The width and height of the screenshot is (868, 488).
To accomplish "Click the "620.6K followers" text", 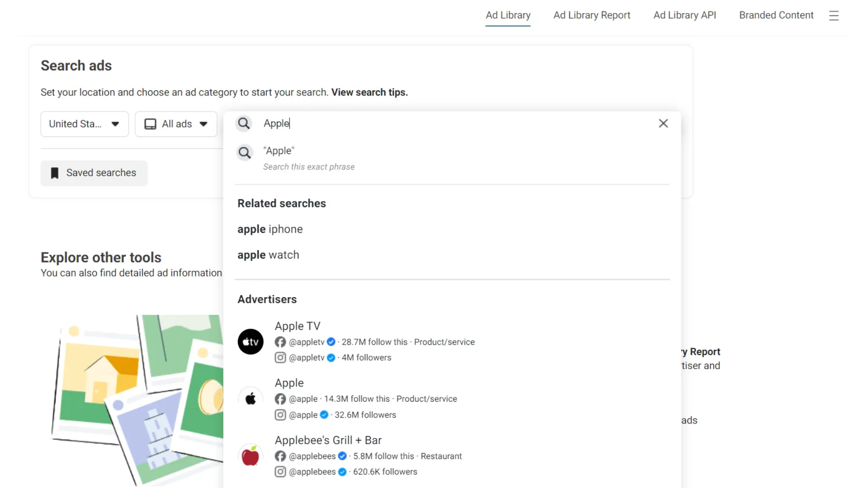I will [x=385, y=472].
